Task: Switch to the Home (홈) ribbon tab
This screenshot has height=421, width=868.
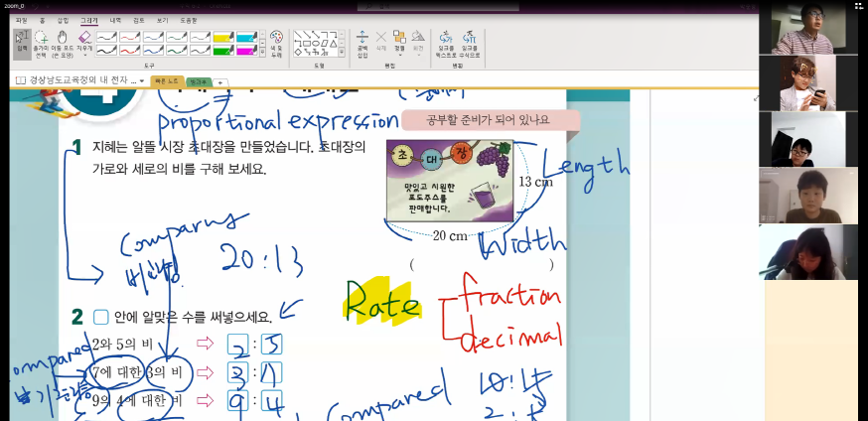Action: (x=43, y=21)
